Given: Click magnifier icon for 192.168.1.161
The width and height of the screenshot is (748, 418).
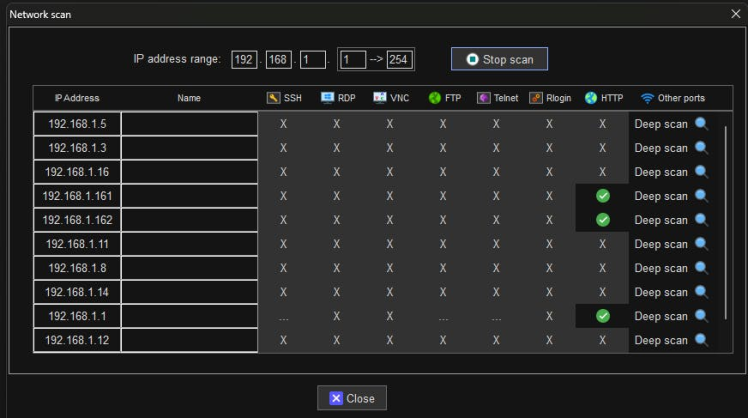Looking at the screenshot, I should point(701,196).
